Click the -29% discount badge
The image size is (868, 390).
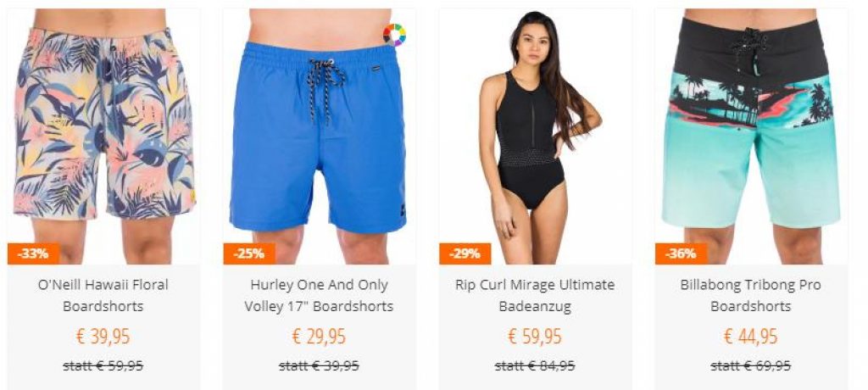click(465, 253)
